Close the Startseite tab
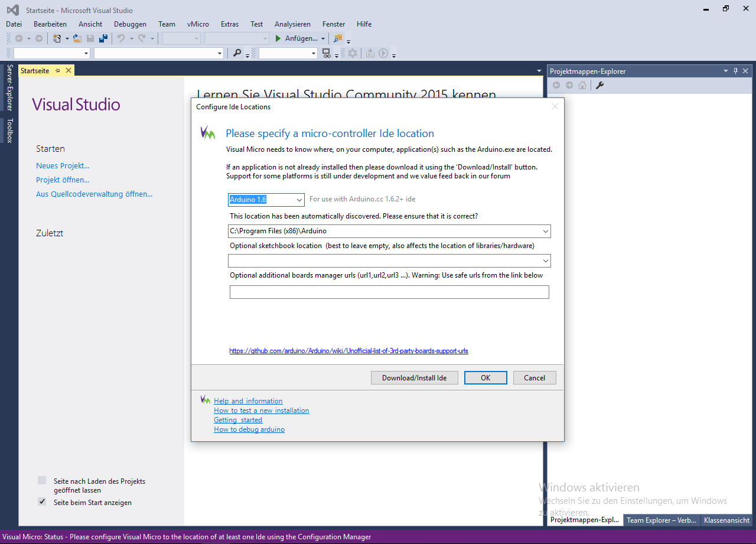This screenshot has height=544, width=756. pyautogui.click(x=68, y=70)
